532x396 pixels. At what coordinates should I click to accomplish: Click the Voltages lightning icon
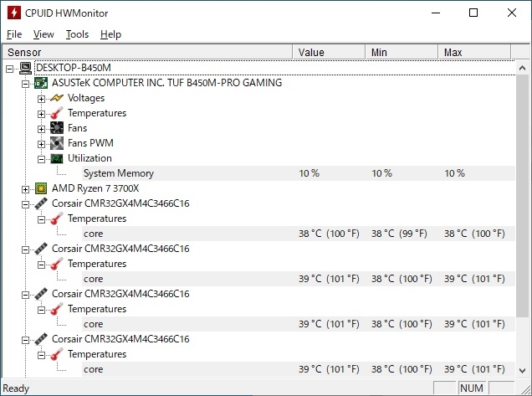[x=57, y=98]
